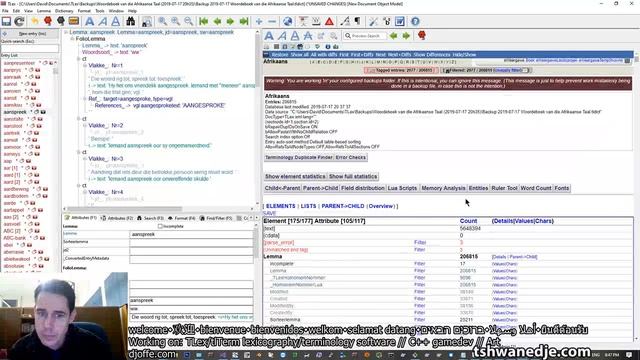Jump to last entry green arrow

244,21
